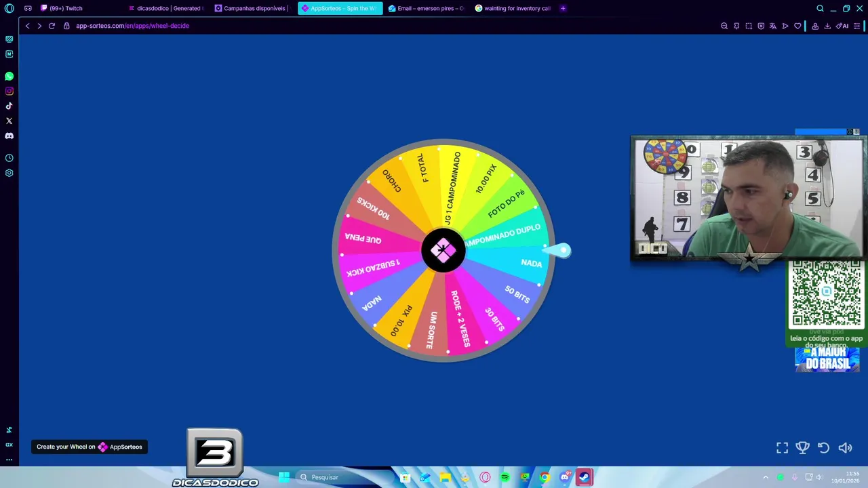Open the ad blocker shield icon

click(x=761, y=26)
